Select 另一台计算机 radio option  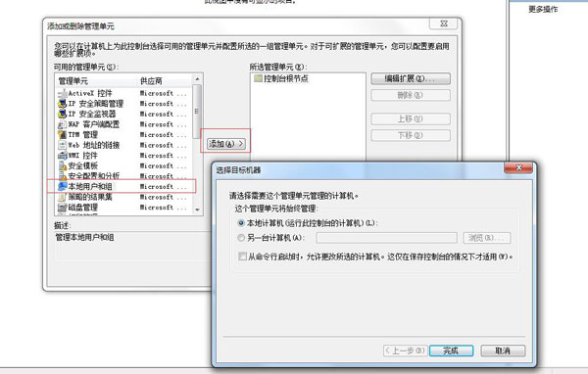241,238
